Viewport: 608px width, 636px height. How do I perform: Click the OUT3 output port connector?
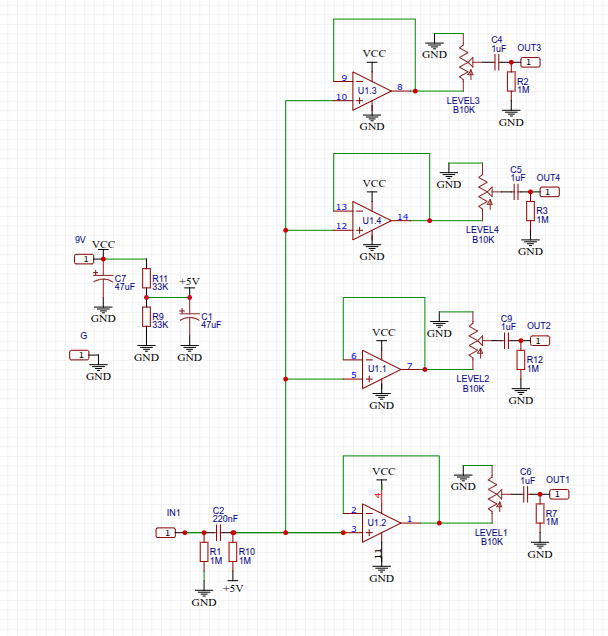coord(532,62)
